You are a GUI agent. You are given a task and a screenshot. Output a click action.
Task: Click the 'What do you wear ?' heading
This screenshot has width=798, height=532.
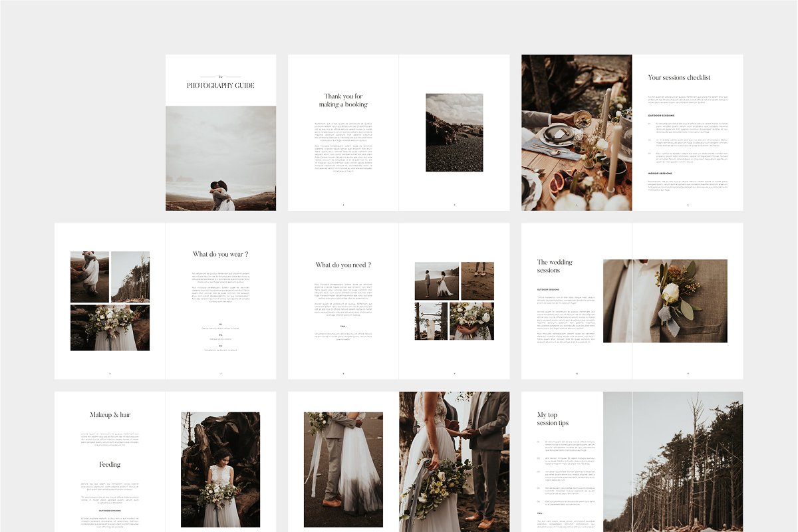point(220,254)
